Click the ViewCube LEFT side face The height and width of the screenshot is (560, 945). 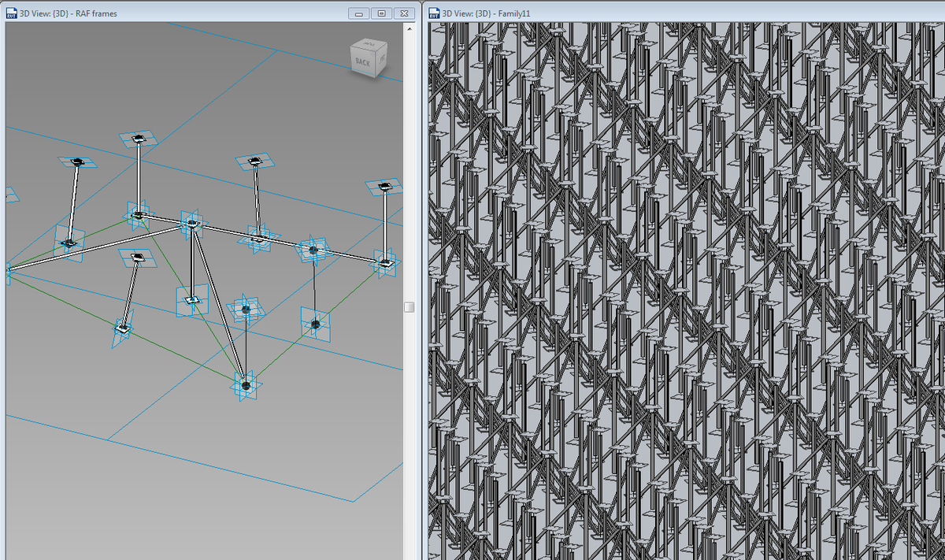[x=381, y=60]
